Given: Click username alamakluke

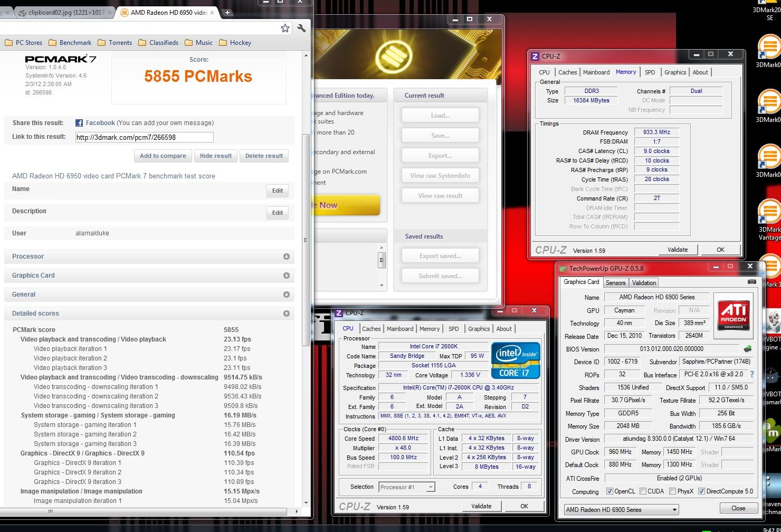Looking at the screenshot, I should click(92, 233).
